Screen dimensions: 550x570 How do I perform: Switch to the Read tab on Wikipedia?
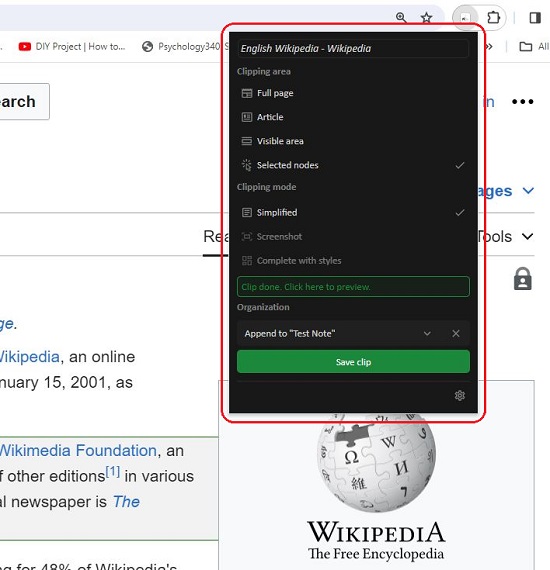click(216, 237)
